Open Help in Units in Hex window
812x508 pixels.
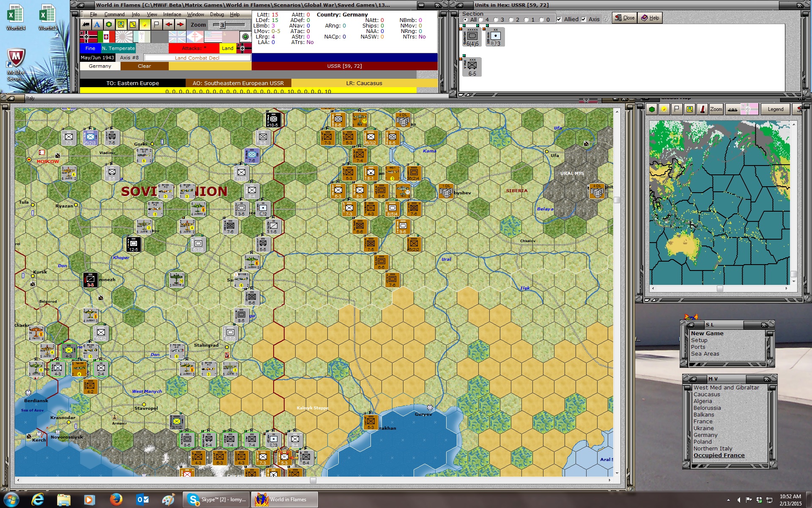[650, 18]
